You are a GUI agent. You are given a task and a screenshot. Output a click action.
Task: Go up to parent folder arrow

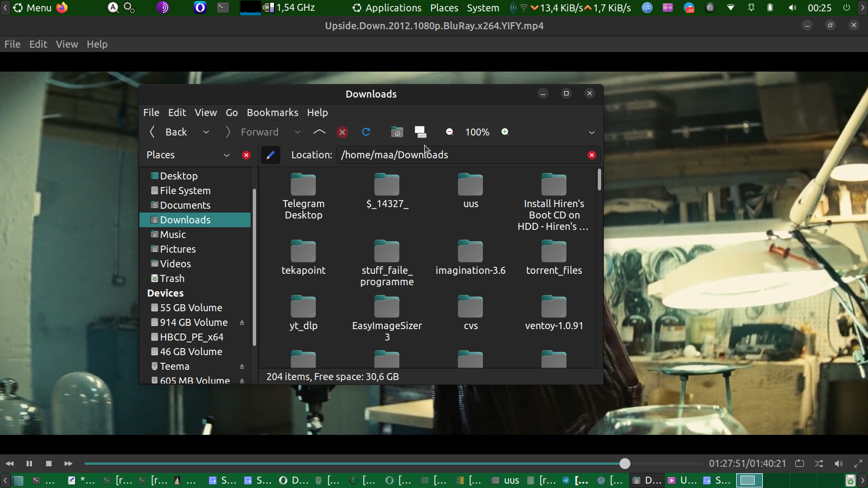320,132
